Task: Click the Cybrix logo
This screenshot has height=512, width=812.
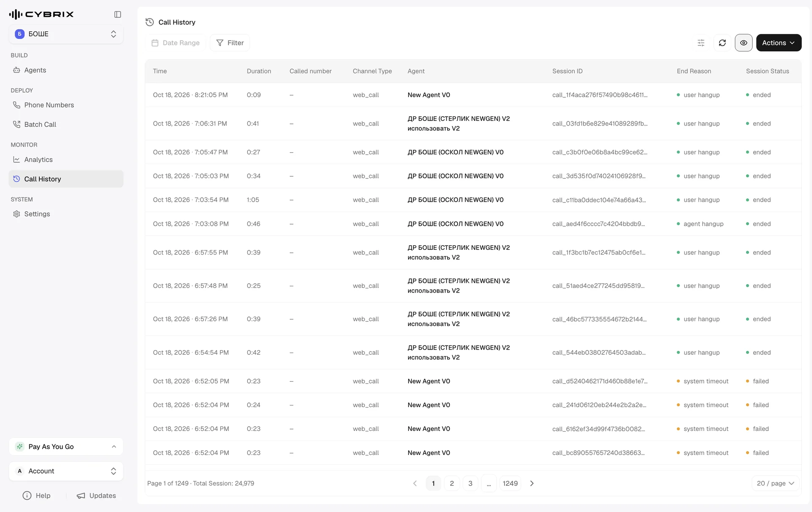Action: coord(41,14)
